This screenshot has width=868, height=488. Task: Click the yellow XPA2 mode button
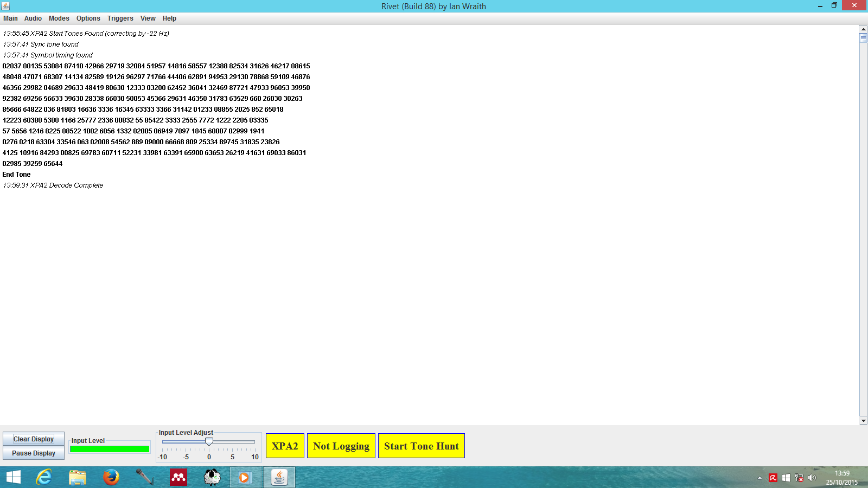click(x=285, y=446)
